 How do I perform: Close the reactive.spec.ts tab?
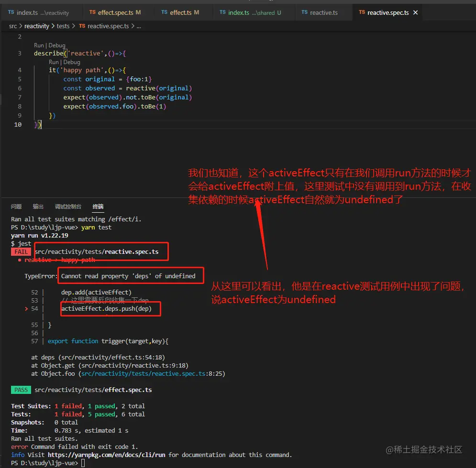[416, 12]
